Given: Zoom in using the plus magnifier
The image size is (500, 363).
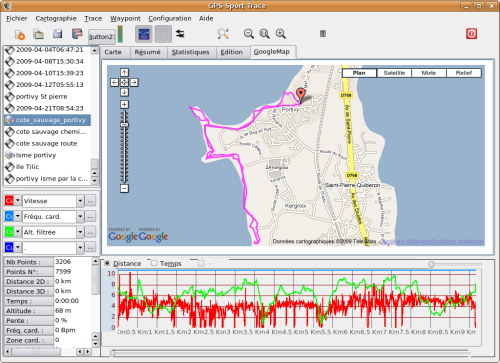Looking at the screenshot, I should (281, 34).
